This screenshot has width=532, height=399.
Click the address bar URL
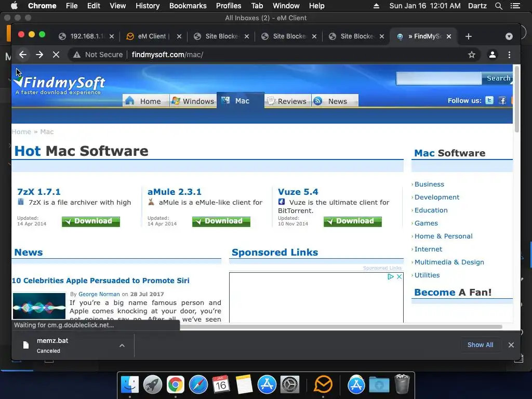tap(167, 55)
